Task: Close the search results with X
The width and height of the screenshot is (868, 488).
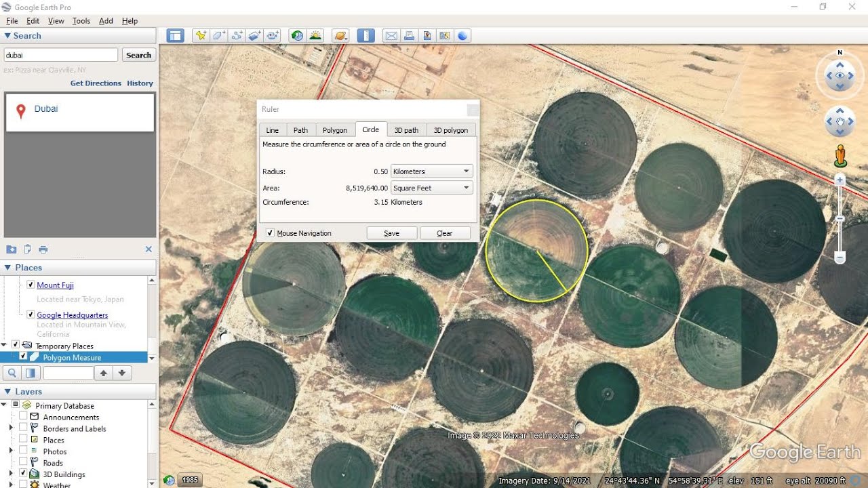Action: (149, 249)
